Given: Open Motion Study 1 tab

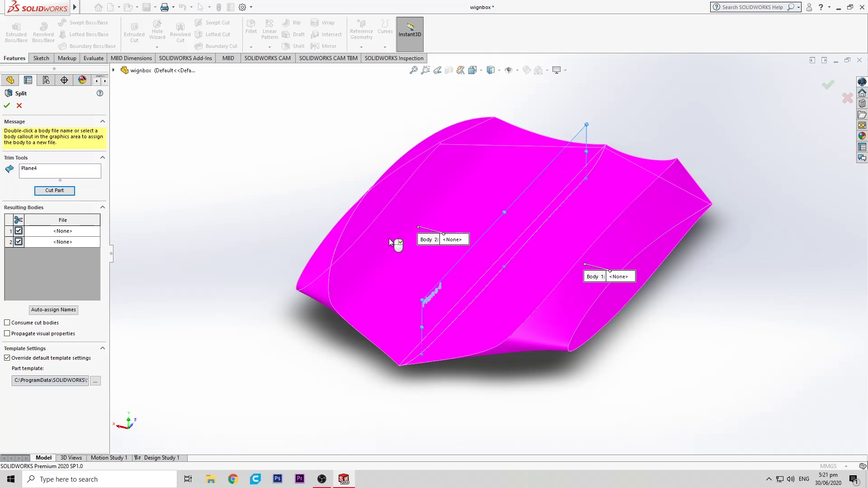Looking at the screenshot, I should tap(109, 458).
